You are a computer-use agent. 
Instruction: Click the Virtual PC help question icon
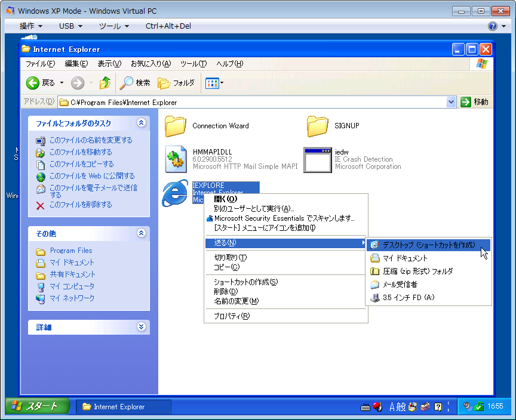point(493,26)
